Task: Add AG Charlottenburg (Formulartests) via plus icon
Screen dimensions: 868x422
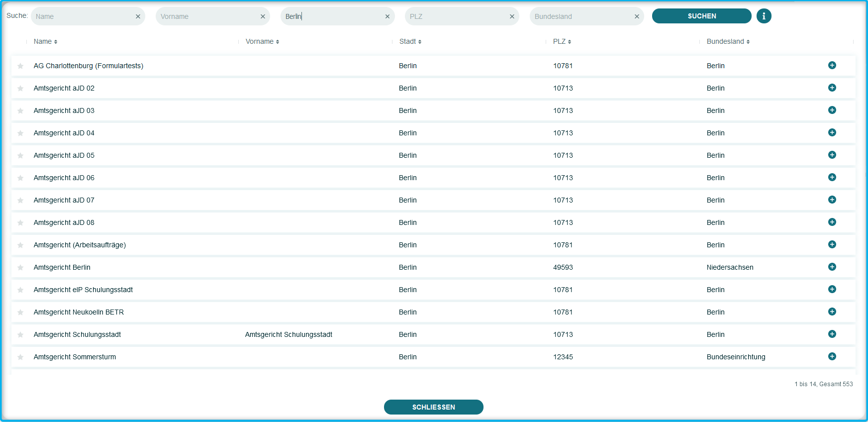Action: (832, 65)
